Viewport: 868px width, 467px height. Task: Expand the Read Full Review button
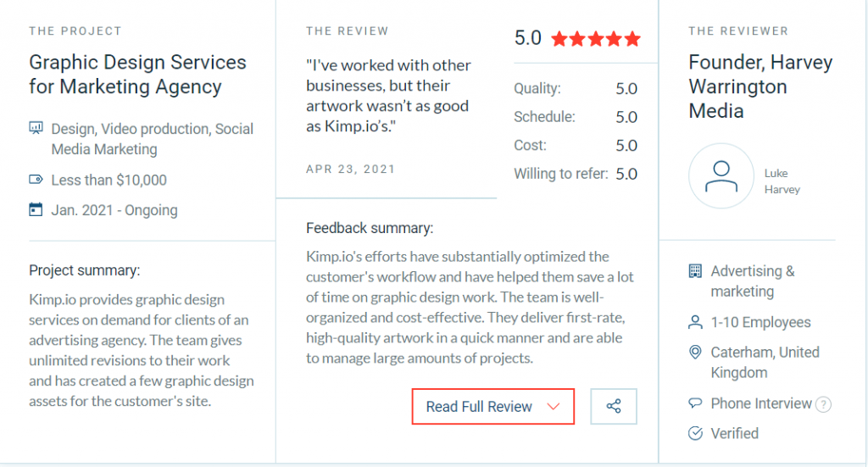click(492, 407)
